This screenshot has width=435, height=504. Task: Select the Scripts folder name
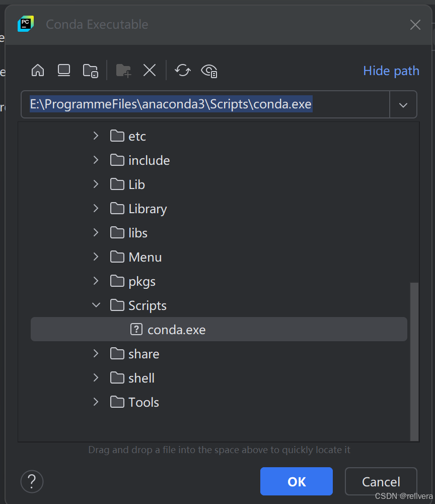click(x=148, y=306)
